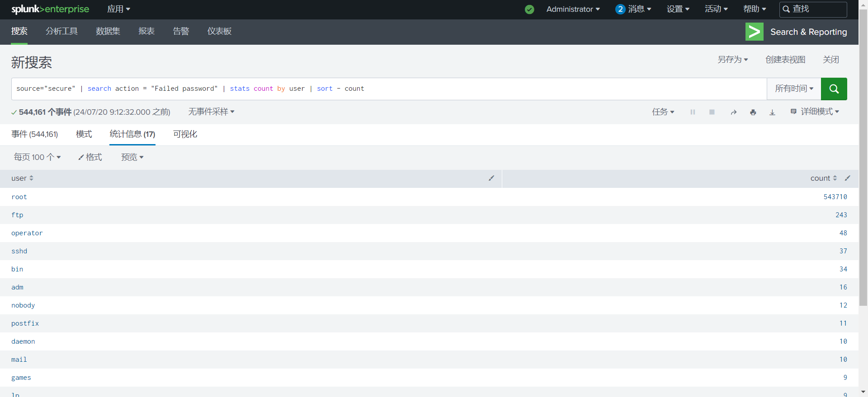Click the print results icon
This screenshot has height=397, width=868.
(753, 112)
